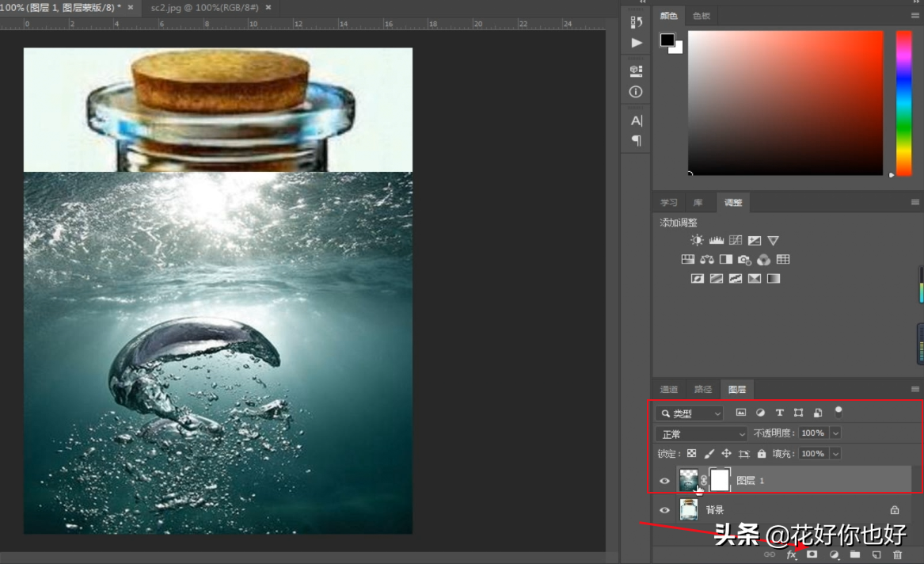This screenshot has height=564, width=924.
Task: Open the 色板 swatches tab
Action: point(702,16)
